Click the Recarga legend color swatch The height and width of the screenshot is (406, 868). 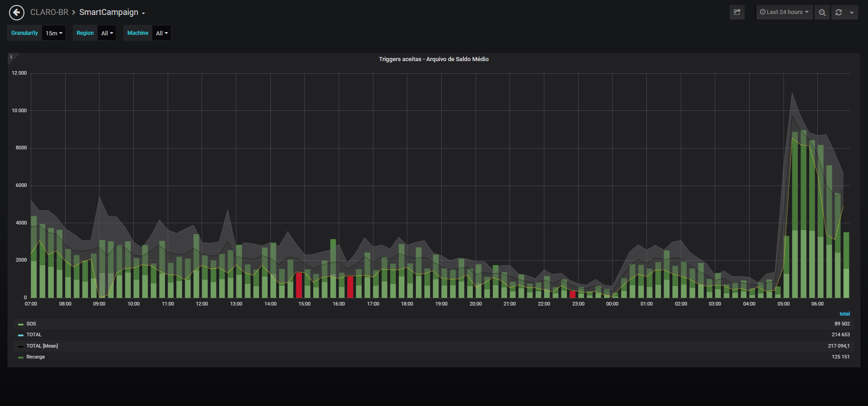pos(21,358)
